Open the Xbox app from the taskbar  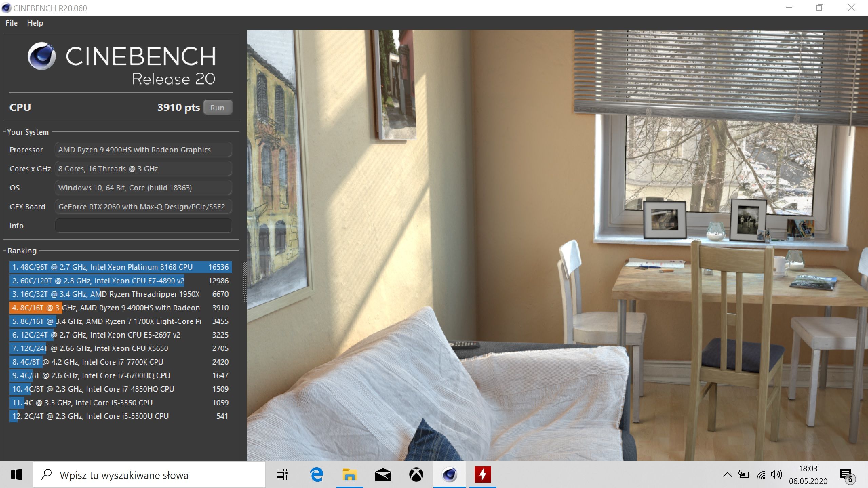416,474
